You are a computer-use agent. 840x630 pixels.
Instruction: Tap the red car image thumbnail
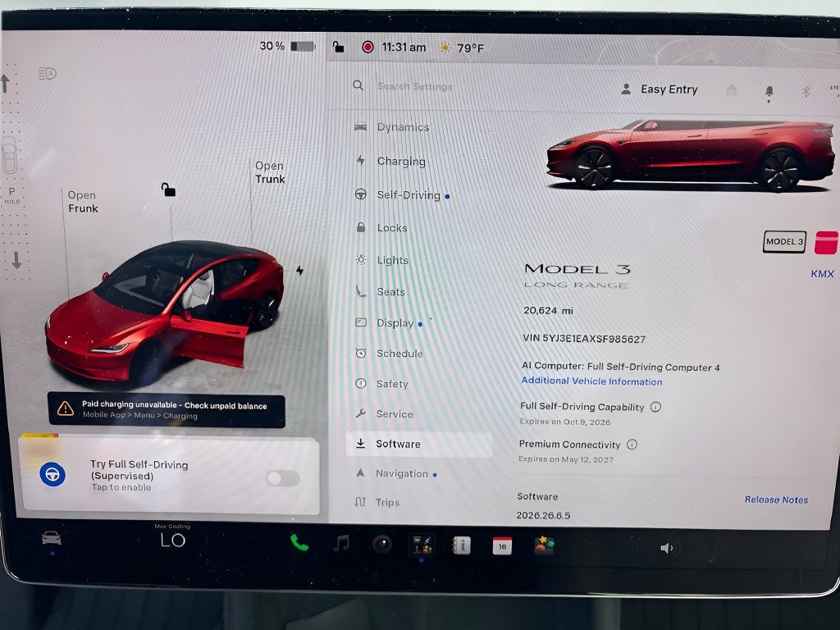point(690,154)
